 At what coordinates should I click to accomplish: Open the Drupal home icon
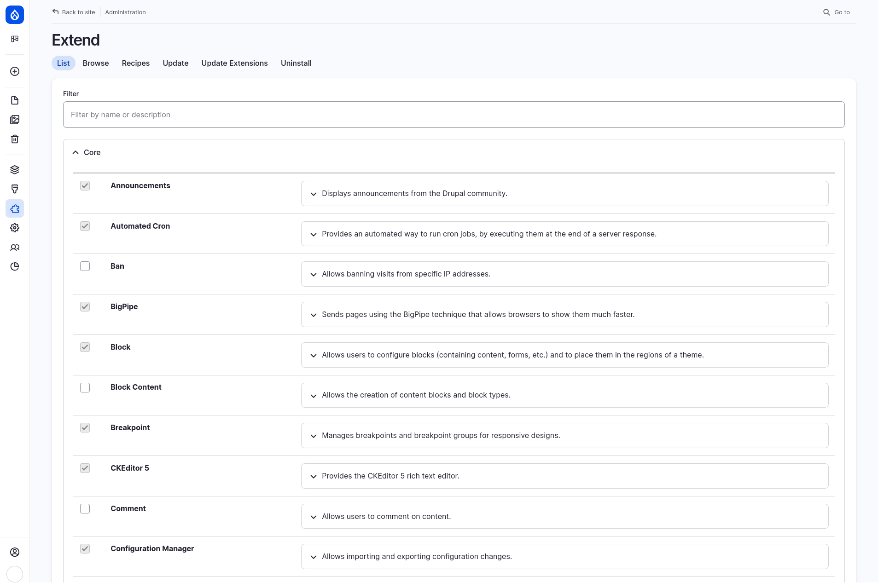click(15, 14)
